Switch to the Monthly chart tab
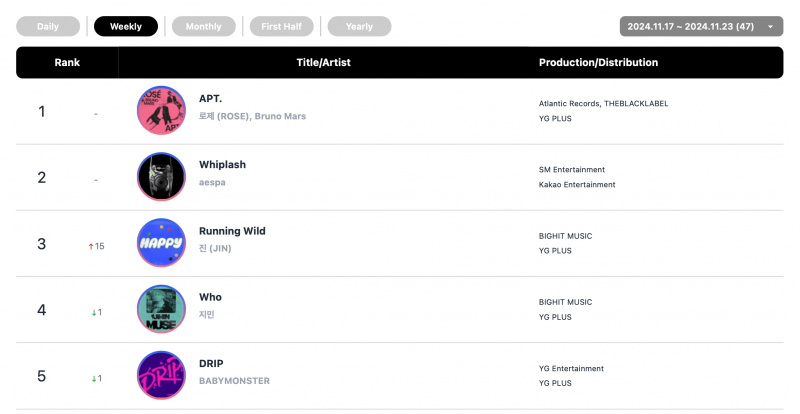The image size is (800, 414). point(204,27)
